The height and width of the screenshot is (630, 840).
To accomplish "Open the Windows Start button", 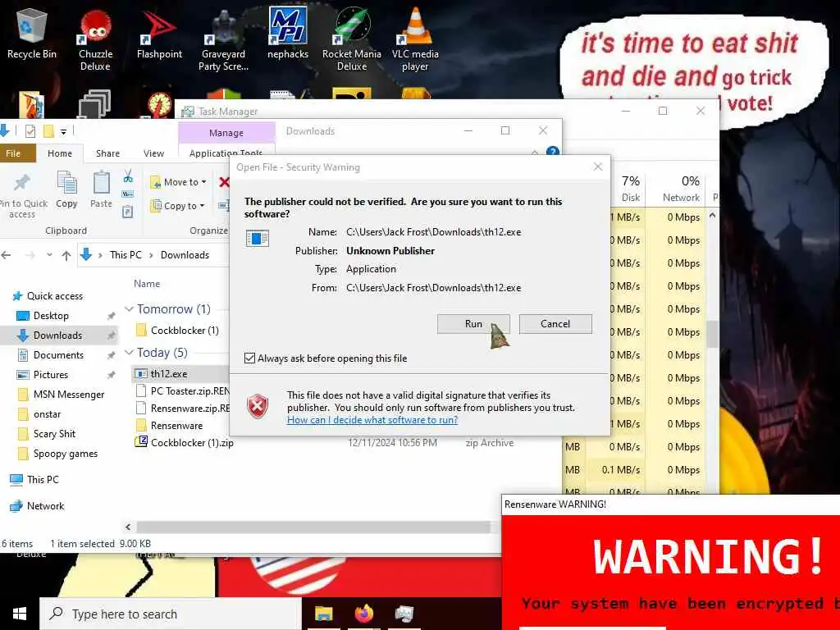I will point(20,614).
